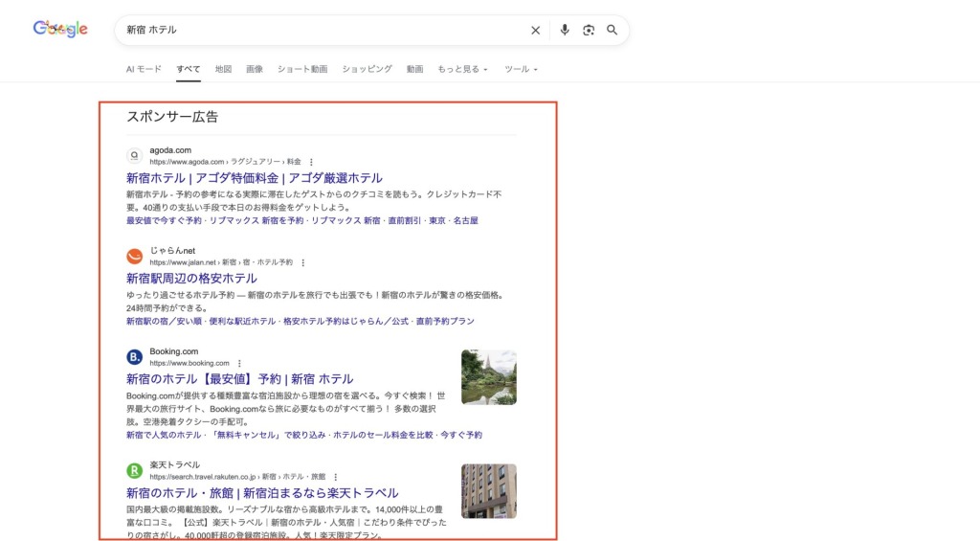Clear the search box with X icon
This screenshot has height=541, width=980.
pyautogui.click(x=536, y=30)
